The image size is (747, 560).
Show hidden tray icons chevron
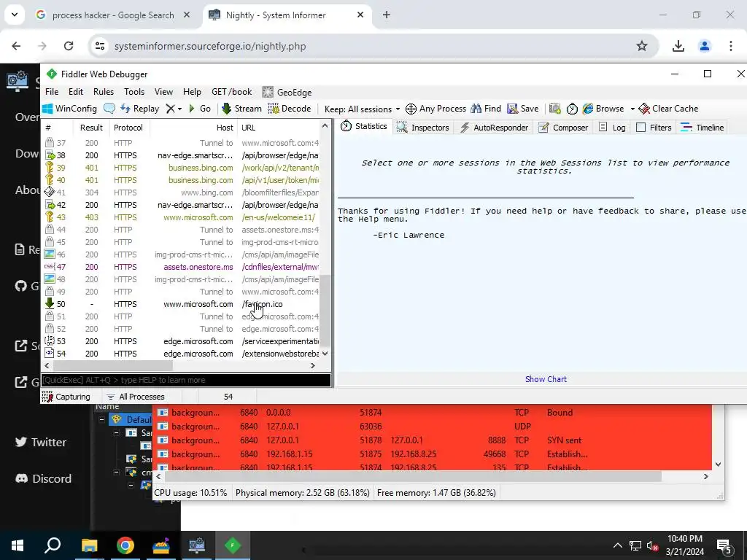617,545
